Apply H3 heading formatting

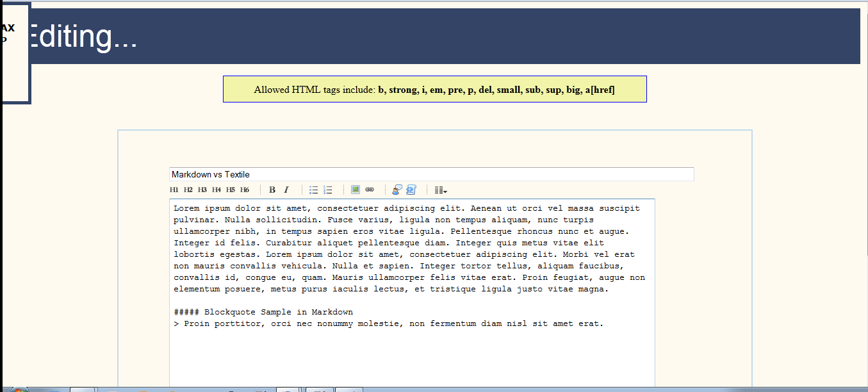[201, 190]
